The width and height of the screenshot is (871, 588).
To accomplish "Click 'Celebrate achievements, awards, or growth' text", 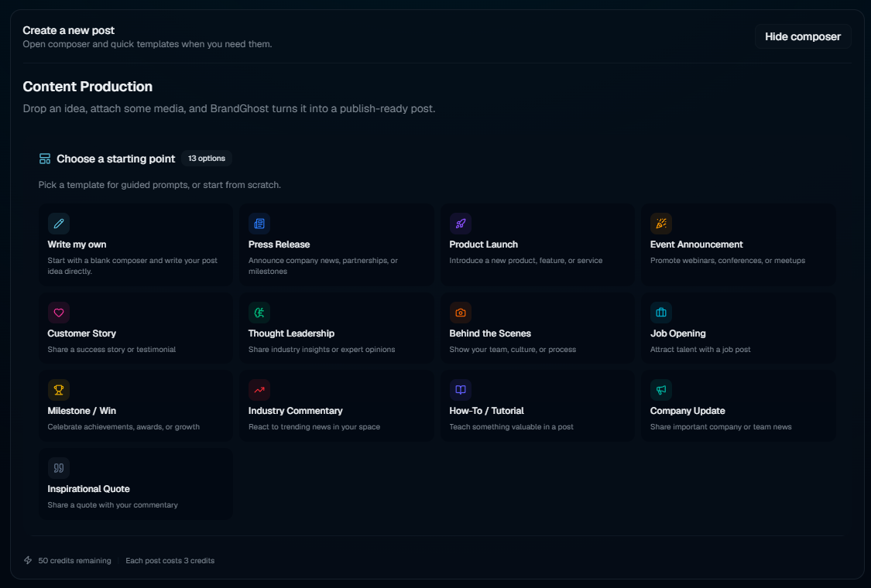I will [x=123, y=427].
